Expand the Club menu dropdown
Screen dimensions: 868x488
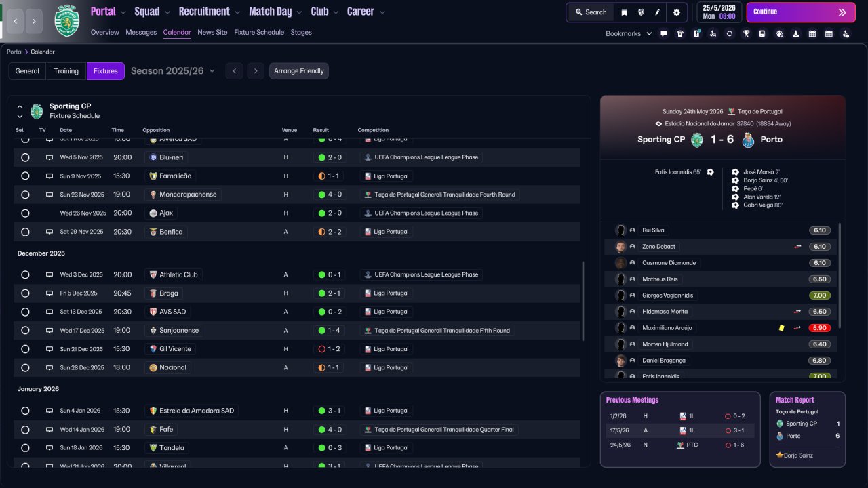pyautogui.click(x=336, y=12)
